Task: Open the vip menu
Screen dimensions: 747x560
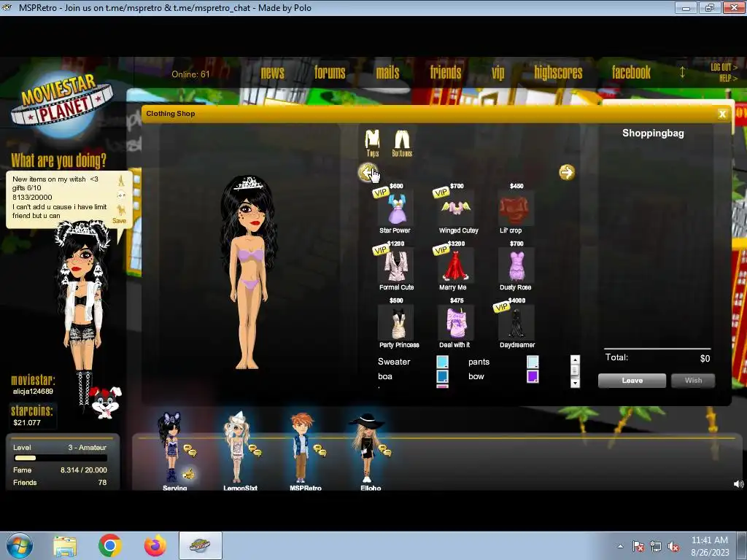Action: [498, 72]
